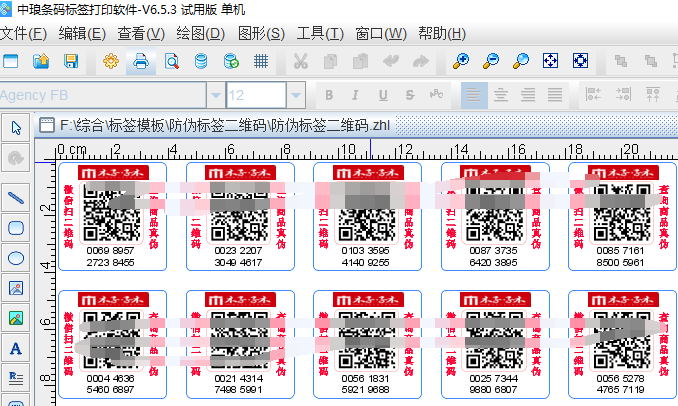Open Print Preview with magnifier page icon
Viewport: 678px width, 406px height.
coord(171,61)
